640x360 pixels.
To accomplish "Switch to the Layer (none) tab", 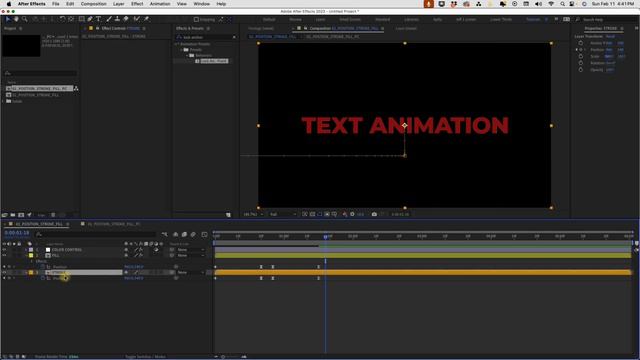I will pos(406,29).
